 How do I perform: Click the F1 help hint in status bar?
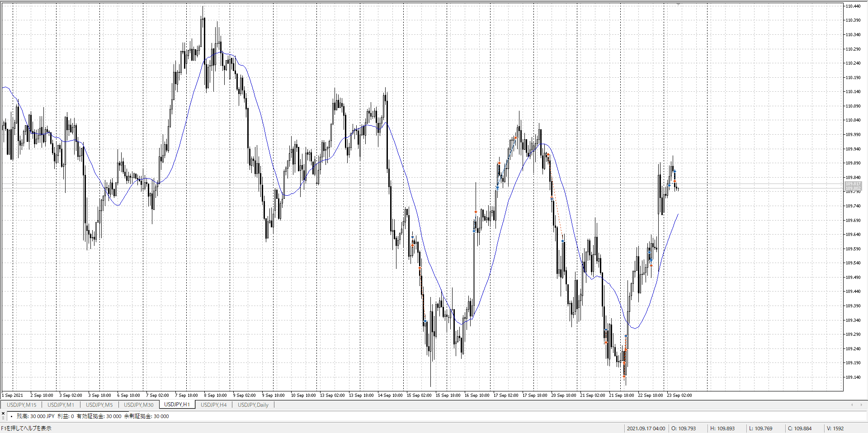click(26, 428)
